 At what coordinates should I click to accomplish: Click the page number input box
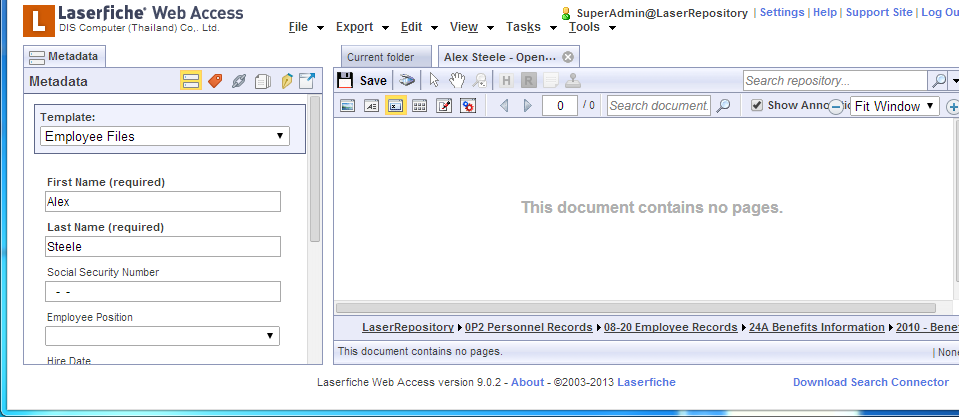[560, 106]
